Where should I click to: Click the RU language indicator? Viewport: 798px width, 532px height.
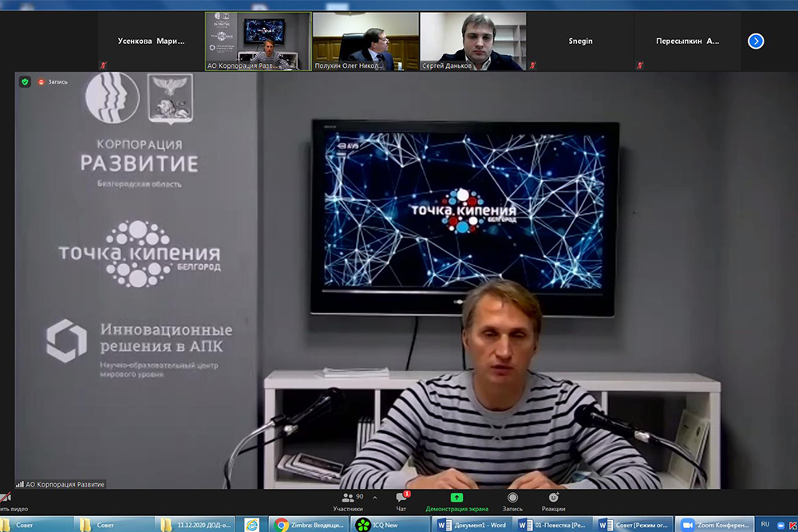pyautogui.click(x=765, y=524)
